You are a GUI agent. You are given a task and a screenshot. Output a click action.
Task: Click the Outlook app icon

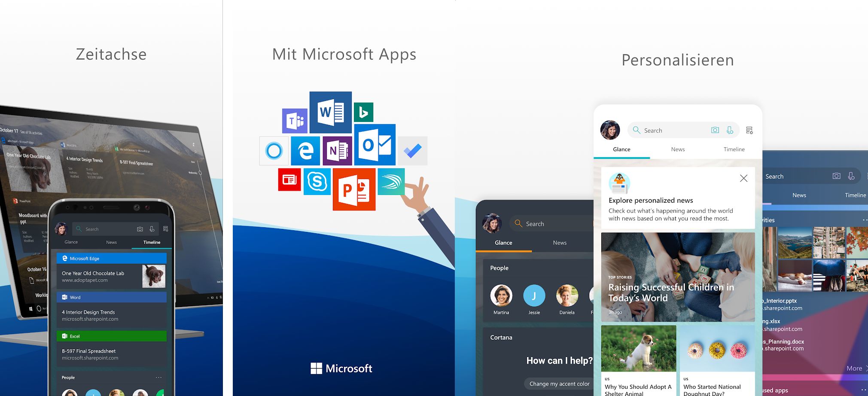click(x=375, y=145)
